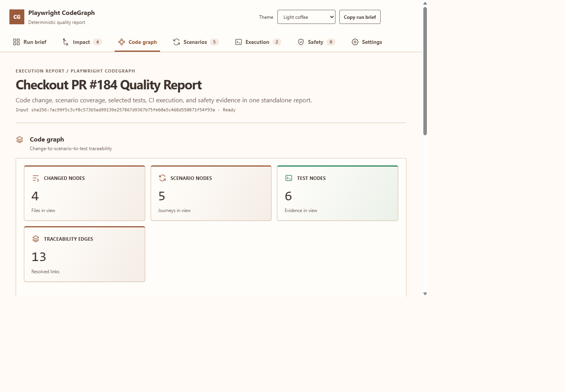Open the Settings tab

pos(367,42)
